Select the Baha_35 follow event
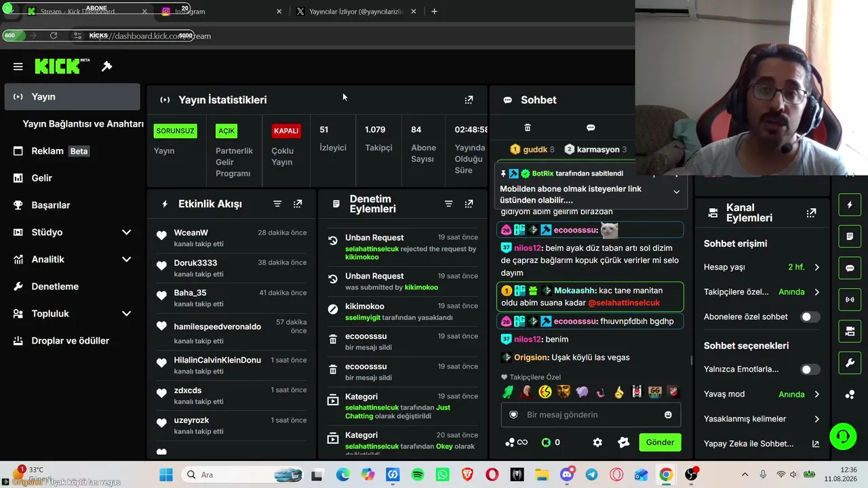Screen dimensions: 868x488 click(x=231, y=298)
